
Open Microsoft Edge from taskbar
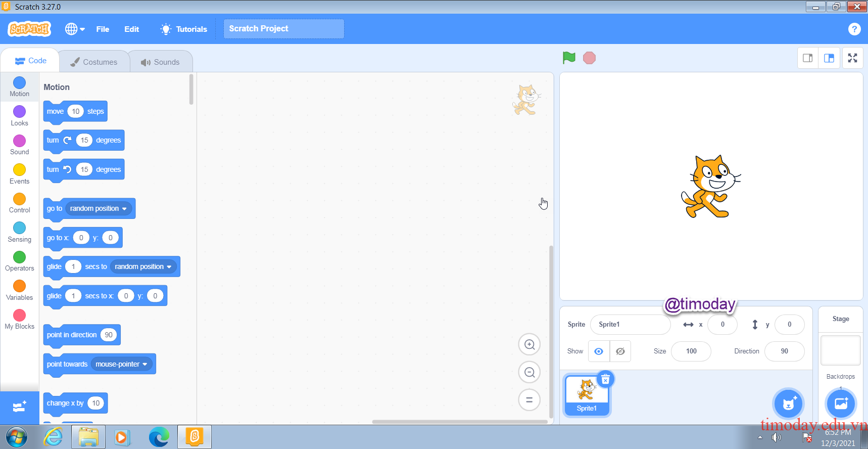(x=159, y=437)
